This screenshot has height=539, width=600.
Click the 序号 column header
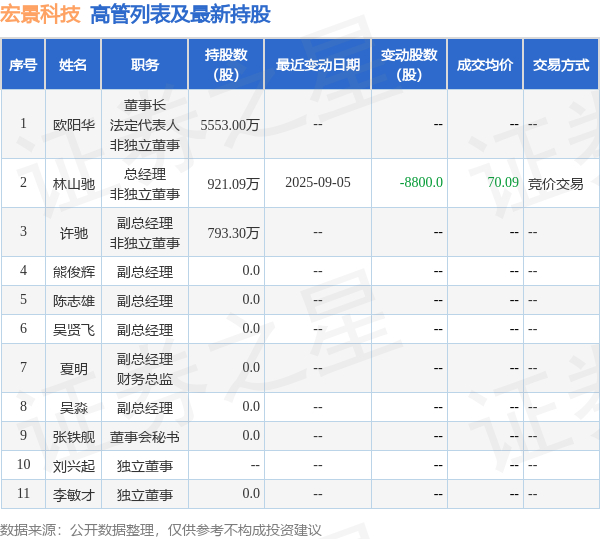(23, 65)
